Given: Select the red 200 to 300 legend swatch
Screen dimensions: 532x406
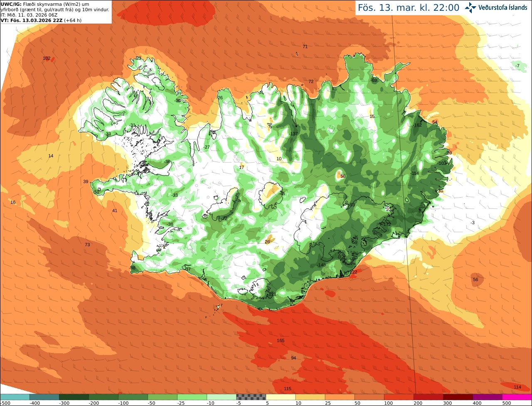Looking at the screenshot, I should 429,397.
